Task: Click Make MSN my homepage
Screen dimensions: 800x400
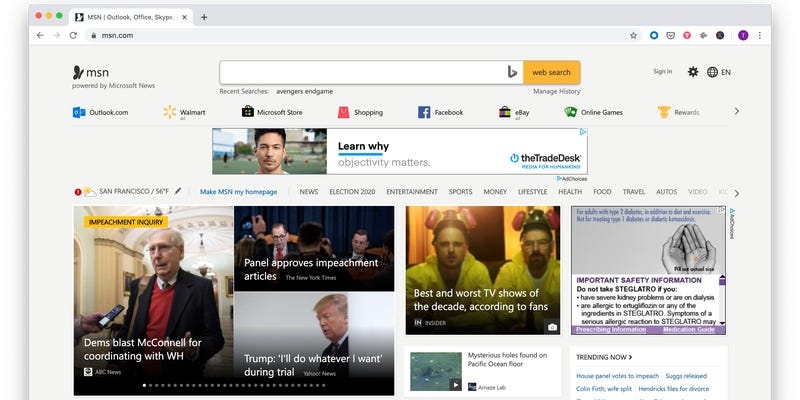Action: point(238,192)
